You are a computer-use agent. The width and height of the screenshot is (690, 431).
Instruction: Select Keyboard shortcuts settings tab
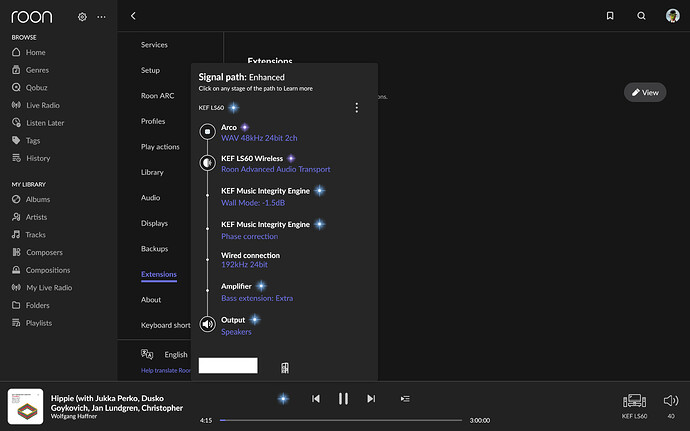coord(165,325)
